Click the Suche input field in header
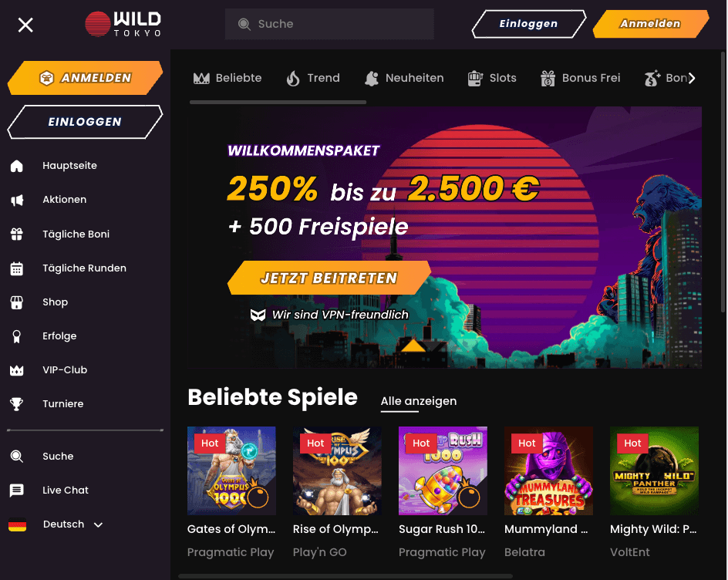Viewport: 728px width, 580px height. 329,24
